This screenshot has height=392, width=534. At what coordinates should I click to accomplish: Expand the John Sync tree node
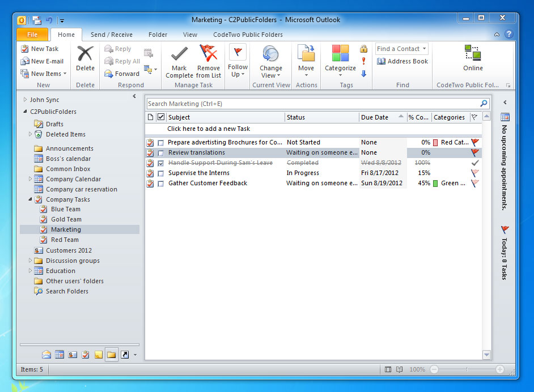[25, 99]
